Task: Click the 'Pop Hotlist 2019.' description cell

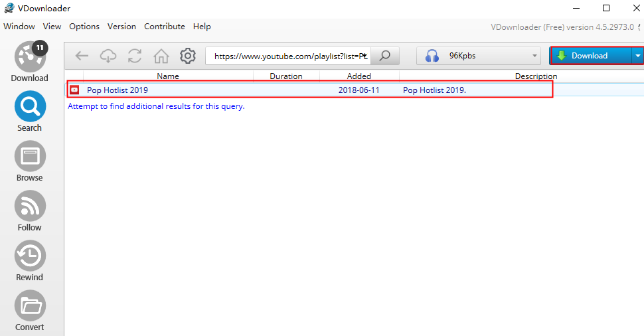Action: [435, 90]
